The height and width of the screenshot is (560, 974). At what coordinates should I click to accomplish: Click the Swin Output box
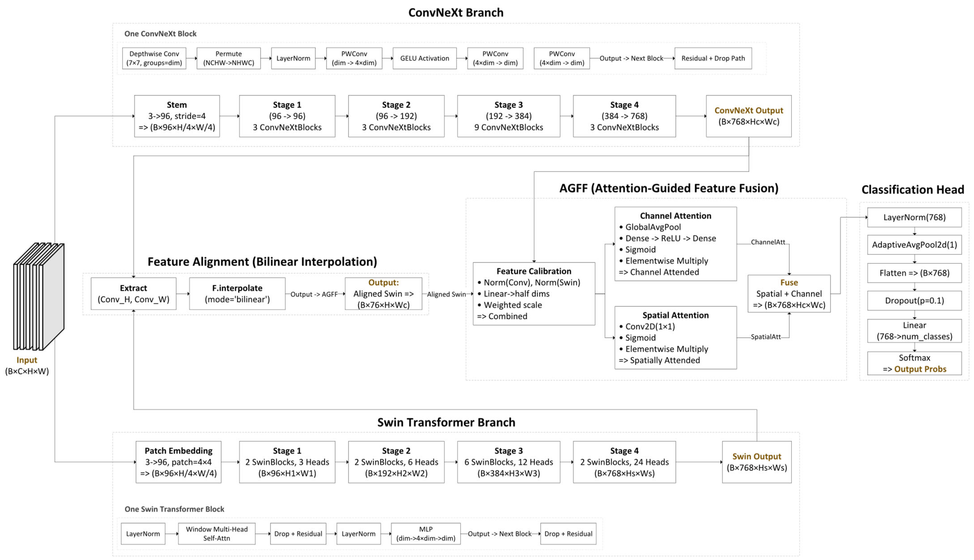(756, 462)
